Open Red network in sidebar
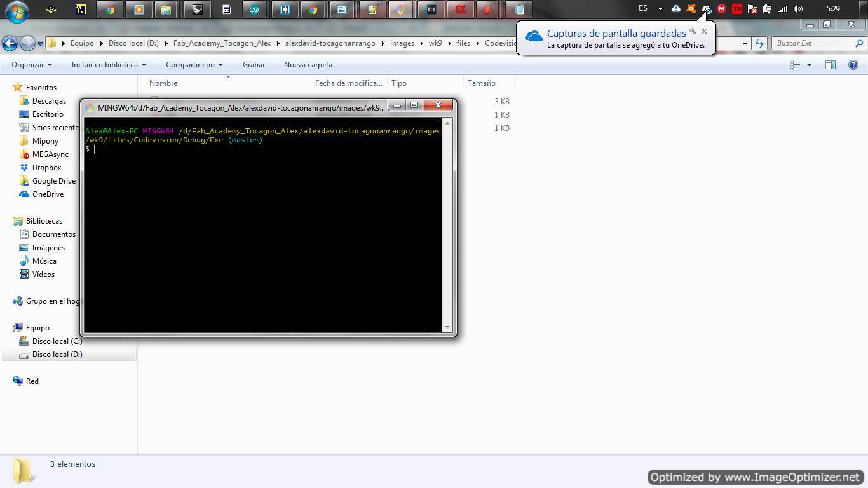The height and width of the screenshot is (488, 868). 32,381
